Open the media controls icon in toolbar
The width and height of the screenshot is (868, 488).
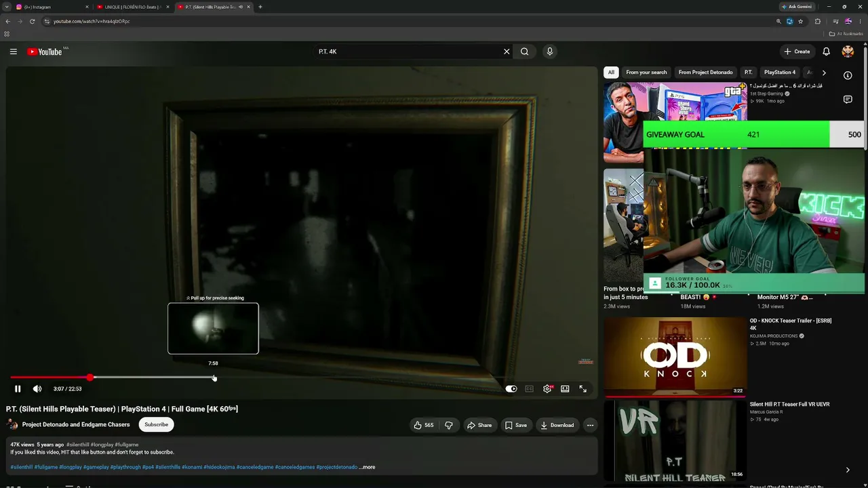835,21
